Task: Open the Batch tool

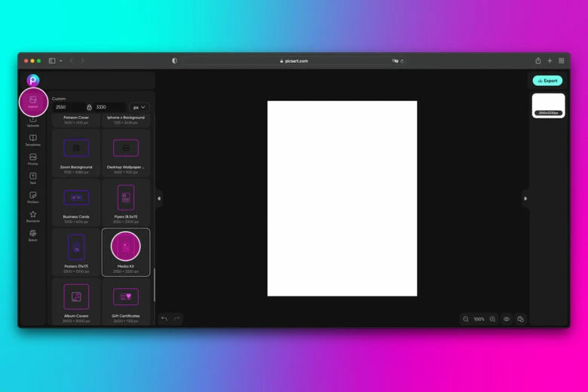Action: [x=32, y=235]
